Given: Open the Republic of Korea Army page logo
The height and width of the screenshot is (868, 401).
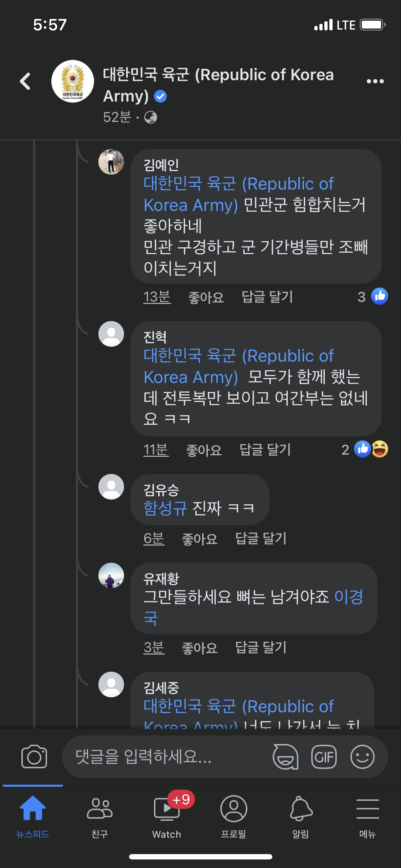Looking at the screenshot, I should pos(73,81).
